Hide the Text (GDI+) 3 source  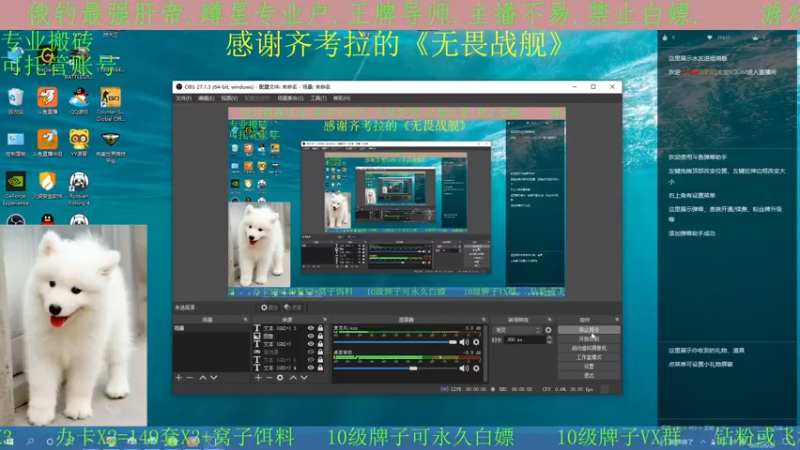(x=311, y=328)
